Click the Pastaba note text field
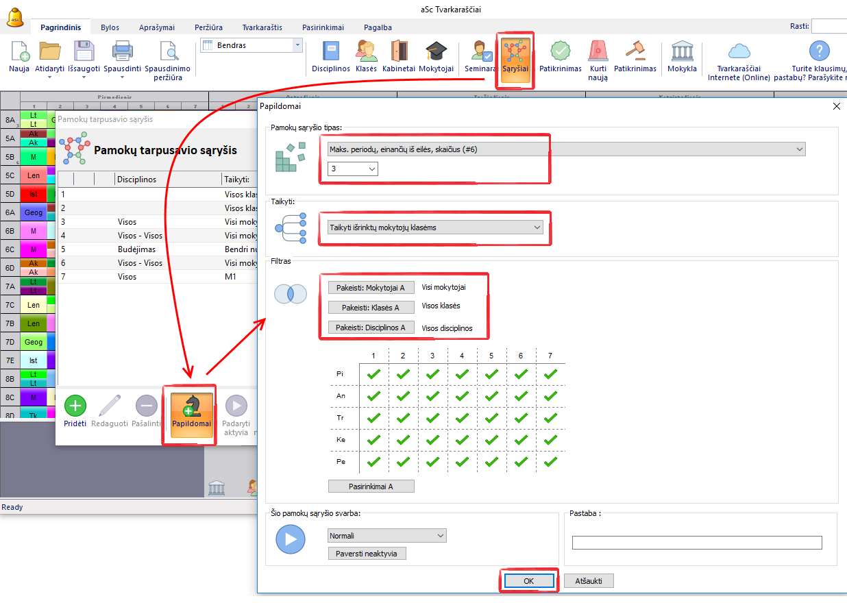This screenshot has height=616, width=847. (696, 543)
